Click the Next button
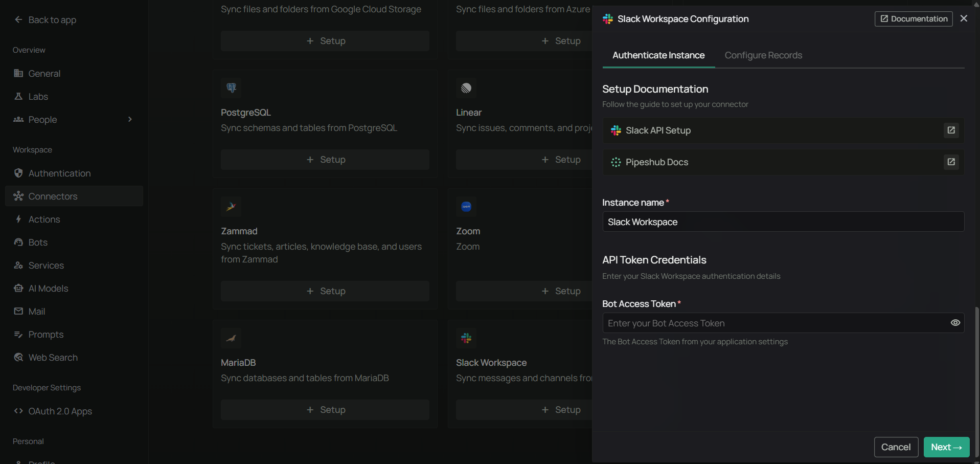Image resolution: width=980 pixels, height=464 pixels. 946,447
